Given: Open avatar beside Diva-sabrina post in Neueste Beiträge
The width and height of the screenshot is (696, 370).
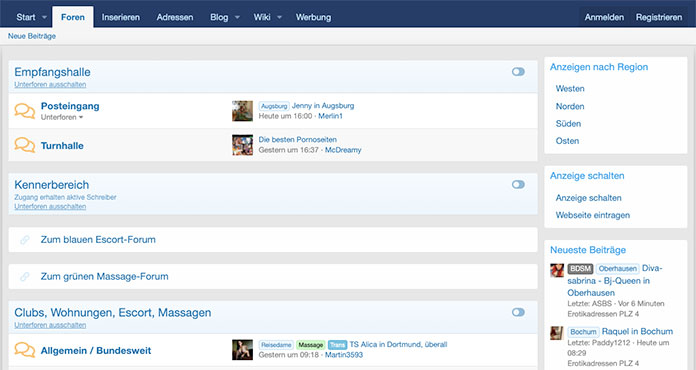Looking at the screenshot, I should pos(557,270).
